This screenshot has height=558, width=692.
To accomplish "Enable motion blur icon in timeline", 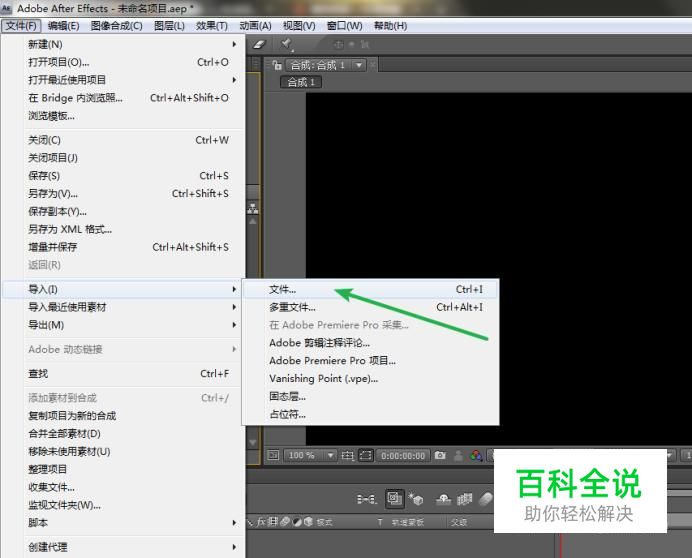I will click(x=485, y=499).
